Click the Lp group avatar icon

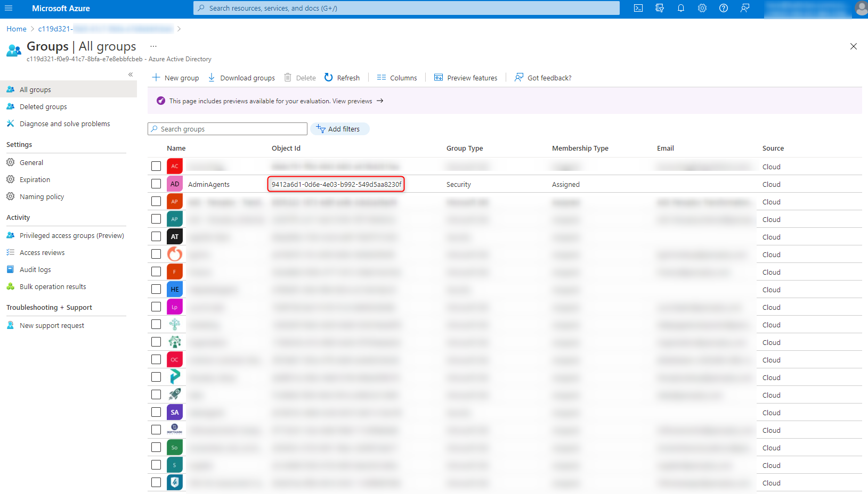(x=175, y=307)
